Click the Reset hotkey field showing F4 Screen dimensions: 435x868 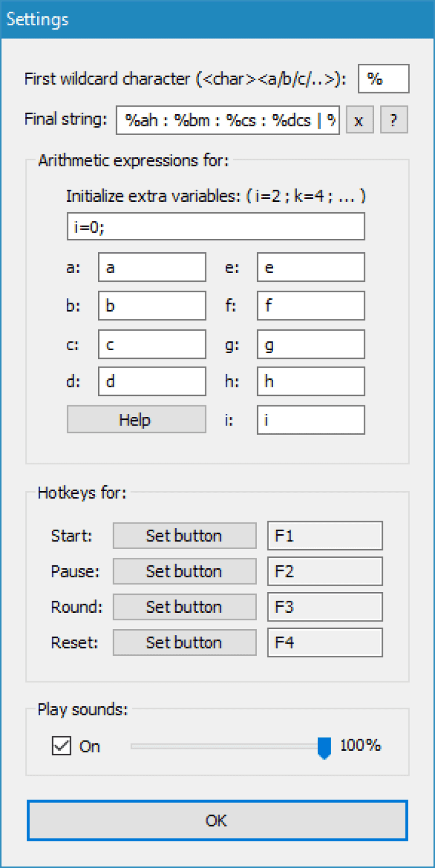tap(325, 642)
